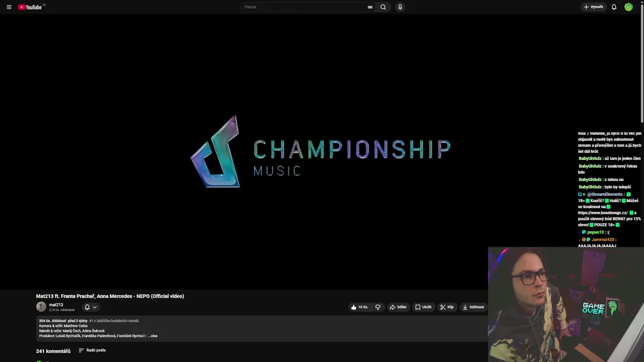The height and width of the screenshot is (362, 644).
Task: Share the video via Sdílet
Action: tap(398, 307)
